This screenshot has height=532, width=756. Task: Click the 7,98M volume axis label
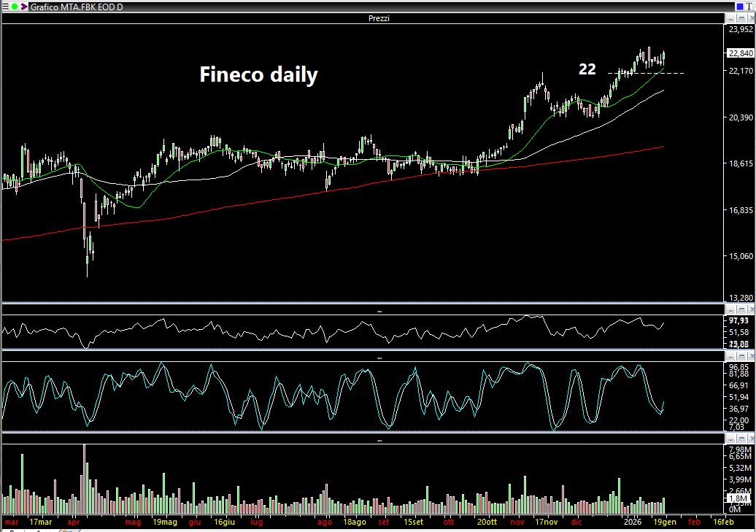point(740,450)
